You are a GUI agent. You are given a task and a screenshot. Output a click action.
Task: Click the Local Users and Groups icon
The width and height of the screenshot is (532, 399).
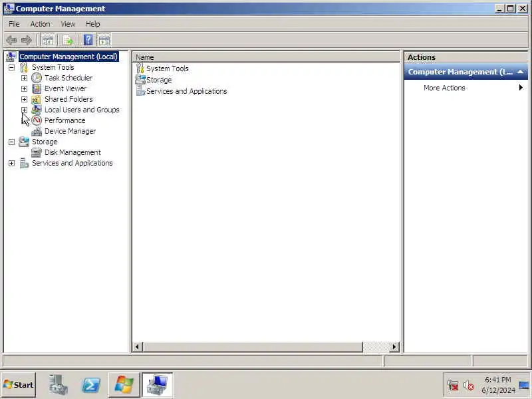37,110
